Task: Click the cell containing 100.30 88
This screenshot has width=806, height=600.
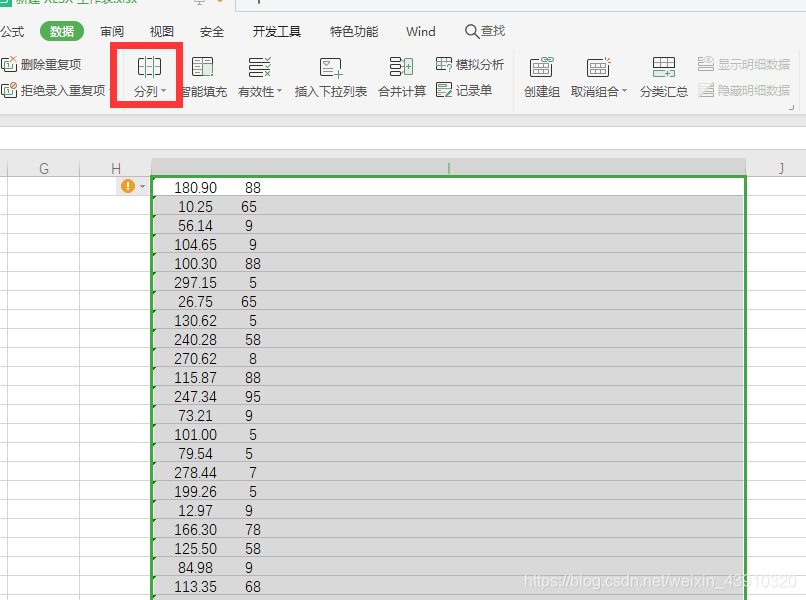Action: (x=449, y=263)
